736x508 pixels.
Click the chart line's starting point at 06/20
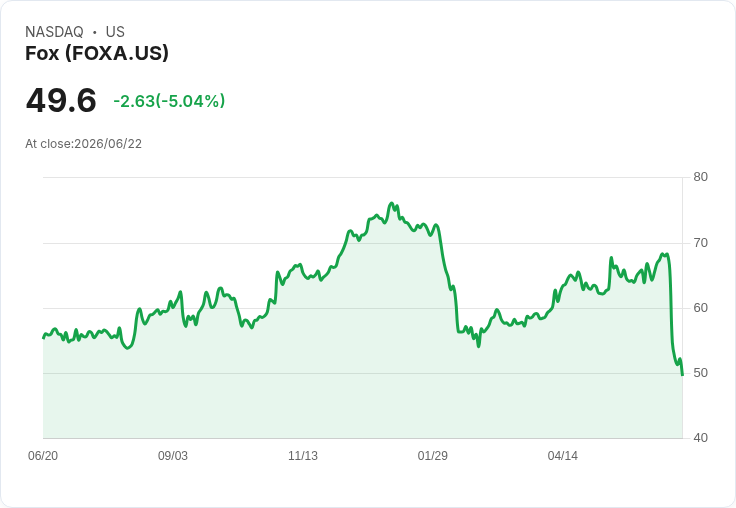(43, 338)
